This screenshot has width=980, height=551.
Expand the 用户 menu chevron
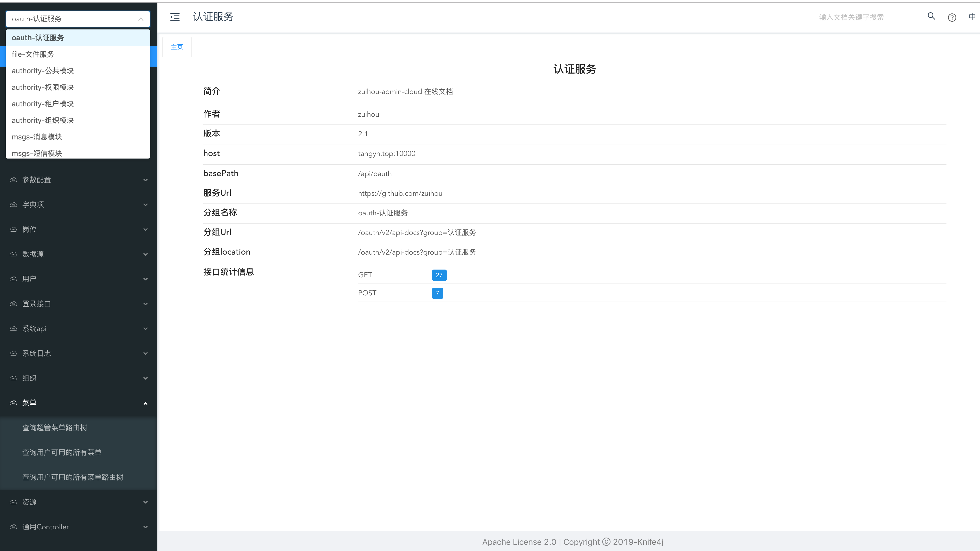click(x=145, y=279)
